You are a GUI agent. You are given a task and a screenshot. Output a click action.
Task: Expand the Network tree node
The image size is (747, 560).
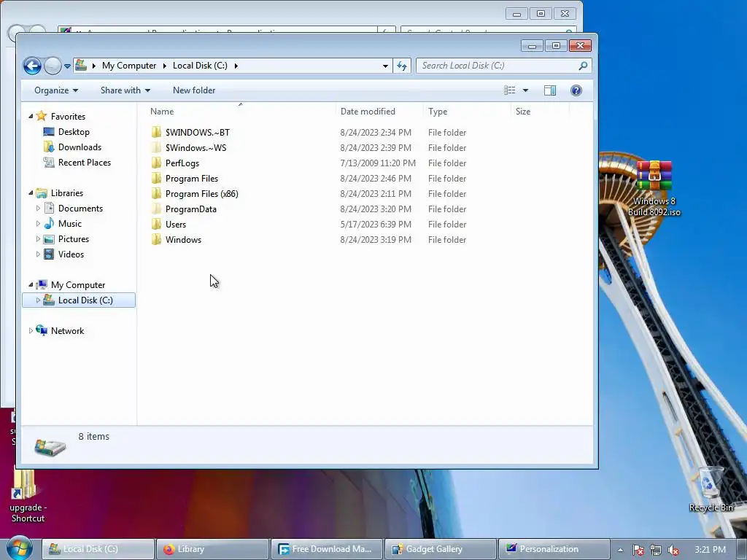click(31, 330)
